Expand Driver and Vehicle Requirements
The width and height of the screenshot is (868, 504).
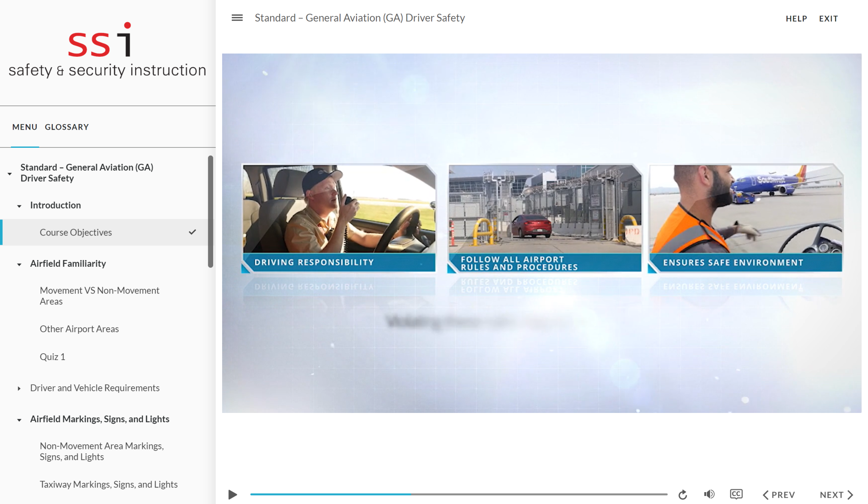[19, 388]
